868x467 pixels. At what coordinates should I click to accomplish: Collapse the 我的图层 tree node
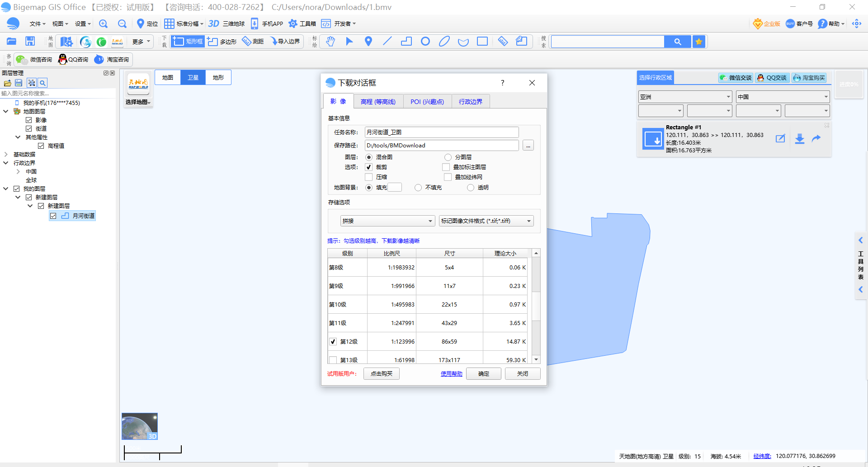[x=6, y=189]
